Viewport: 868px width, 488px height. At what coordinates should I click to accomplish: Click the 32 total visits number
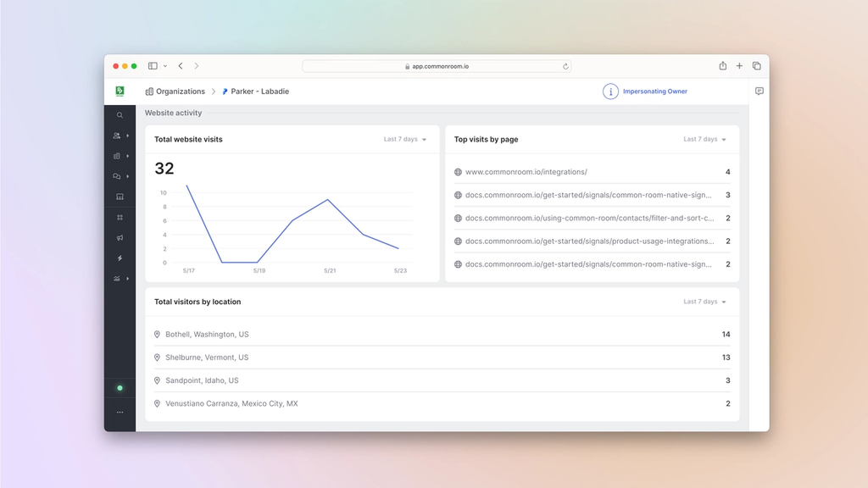tap(164, 169)
